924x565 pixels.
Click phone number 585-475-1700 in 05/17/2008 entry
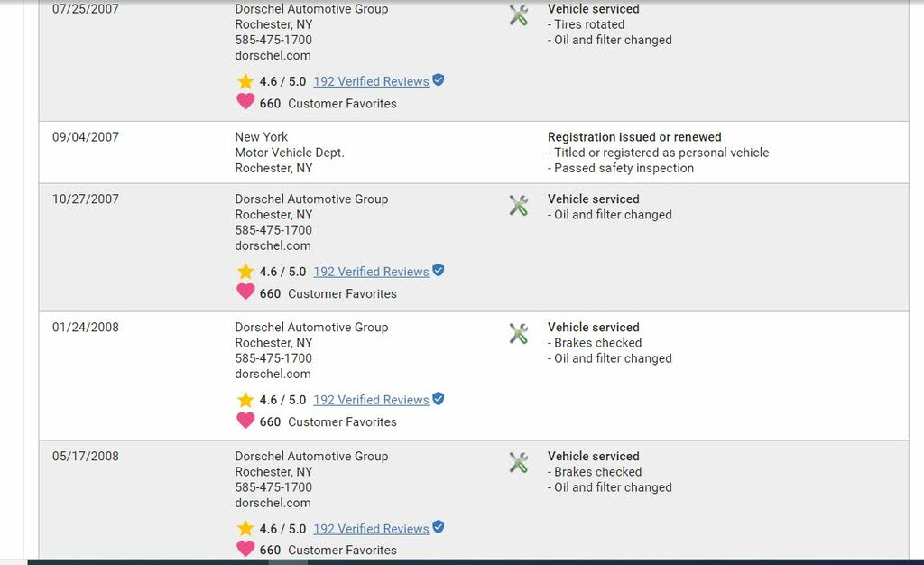tap(273, 487)
